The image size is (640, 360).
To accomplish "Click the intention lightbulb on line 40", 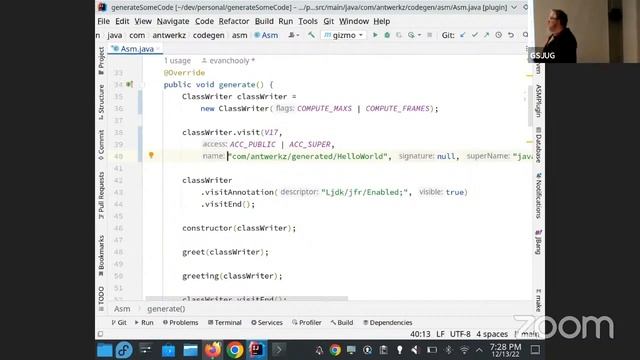I will 151,155.
